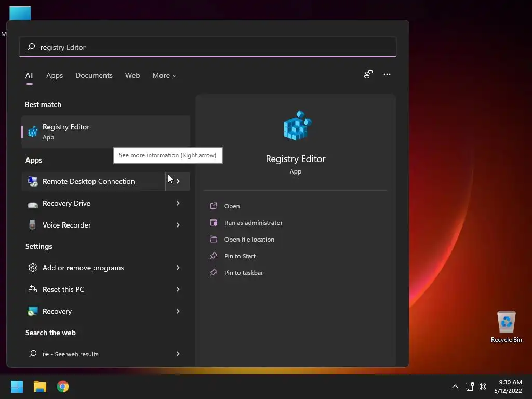Click the web search magnifier icon beside 're'
532x399 pixels.
click(x=33, y=354)
